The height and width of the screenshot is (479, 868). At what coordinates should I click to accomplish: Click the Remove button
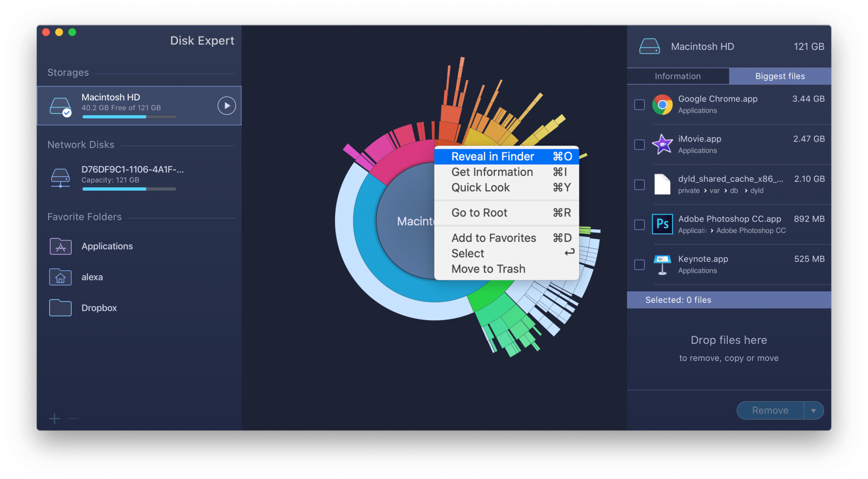770,410
